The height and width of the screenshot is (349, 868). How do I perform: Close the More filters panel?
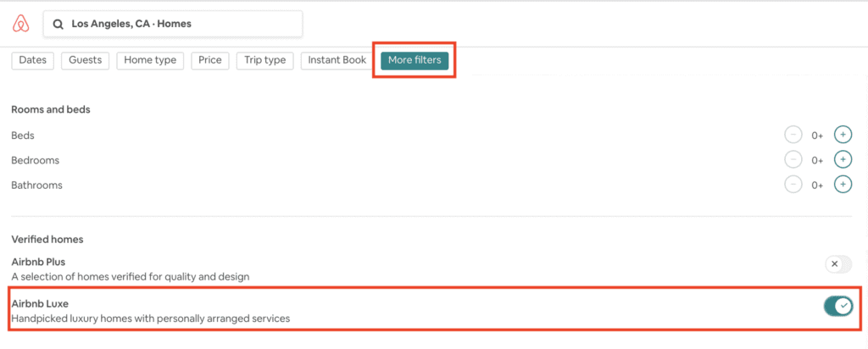[x=415, y=60]
